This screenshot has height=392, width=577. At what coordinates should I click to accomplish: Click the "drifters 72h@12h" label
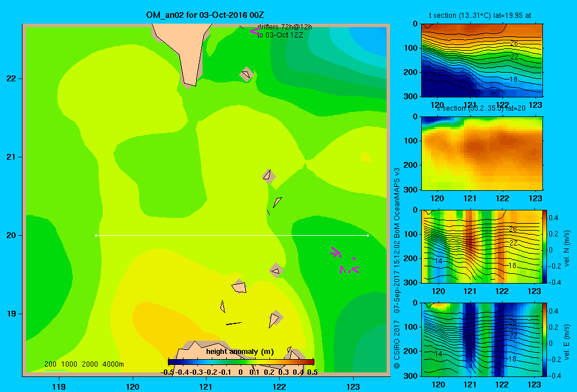coord(284,27)
